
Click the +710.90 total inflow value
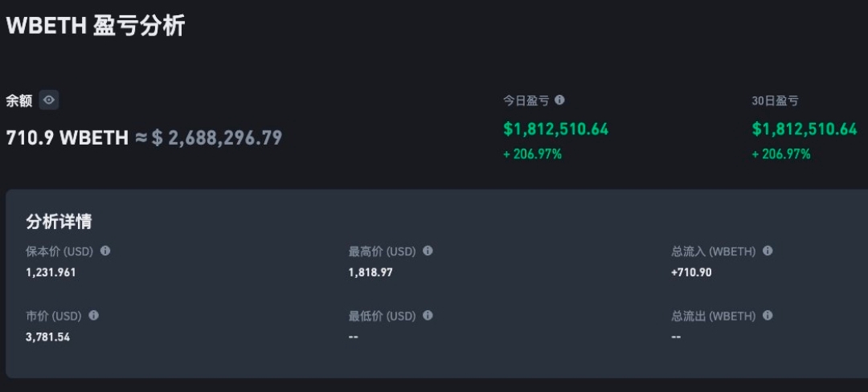[x=691, y=272]
